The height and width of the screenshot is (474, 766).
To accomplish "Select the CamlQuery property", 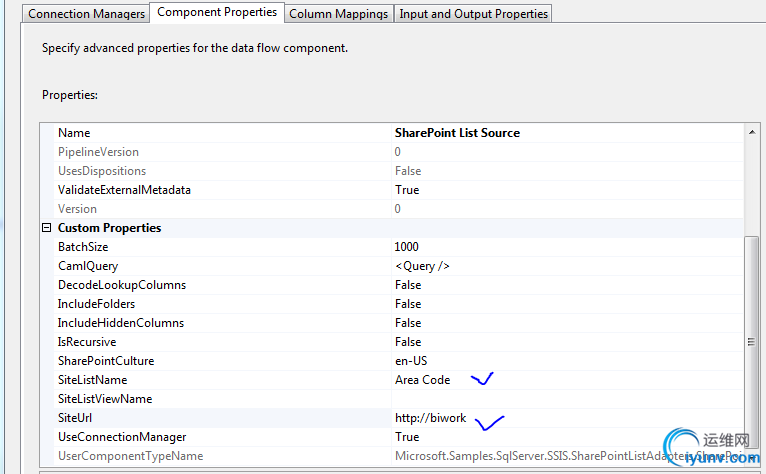I will [x=88, y=266].
